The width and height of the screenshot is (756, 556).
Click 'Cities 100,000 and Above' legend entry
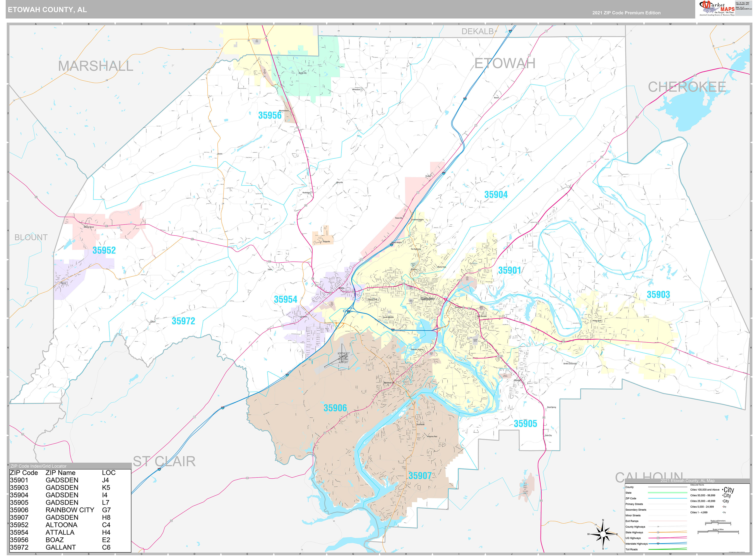pos(705,490)
